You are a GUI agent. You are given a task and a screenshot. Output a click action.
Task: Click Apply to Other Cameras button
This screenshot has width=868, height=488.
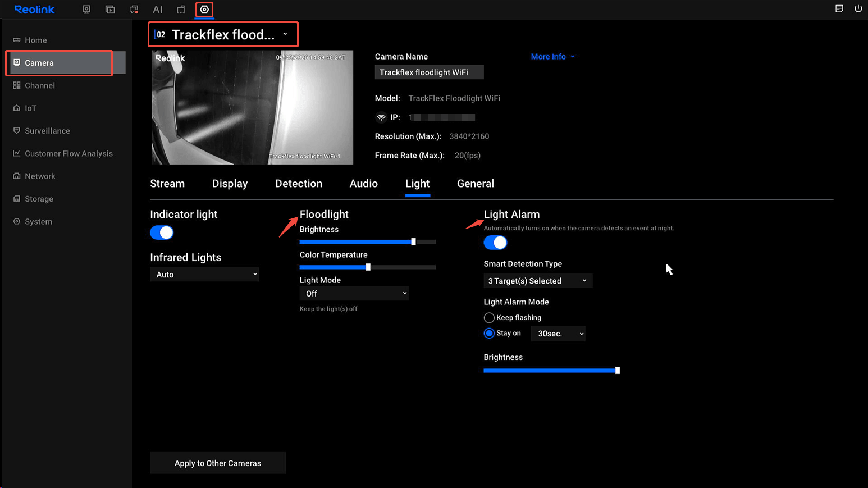tap(218, 463)
